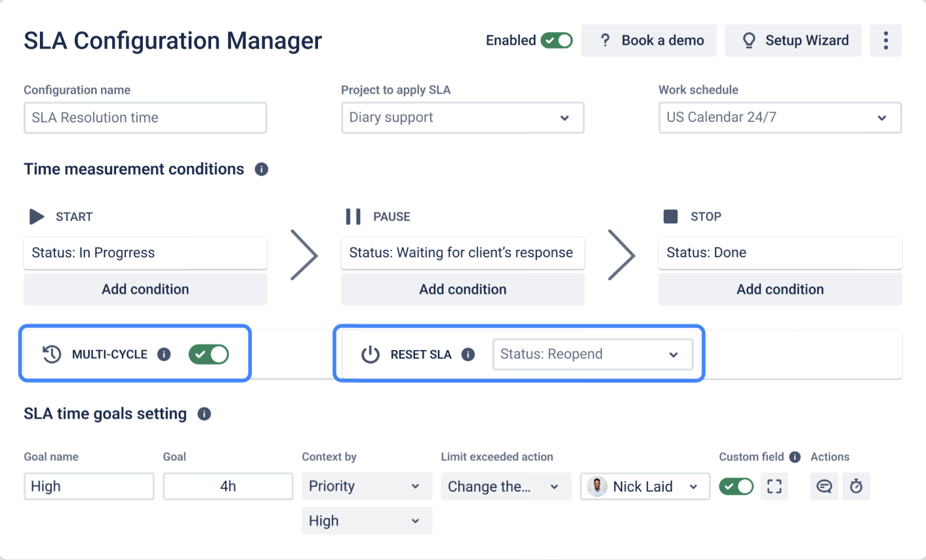926x560 pixels.
Task: Click the START play triangle icon
Action: 37,216
